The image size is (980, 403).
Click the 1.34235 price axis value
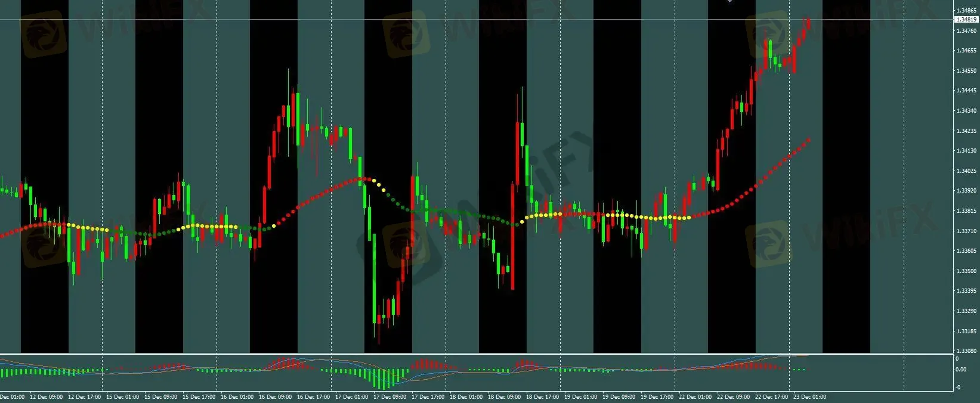click(966, 131)
